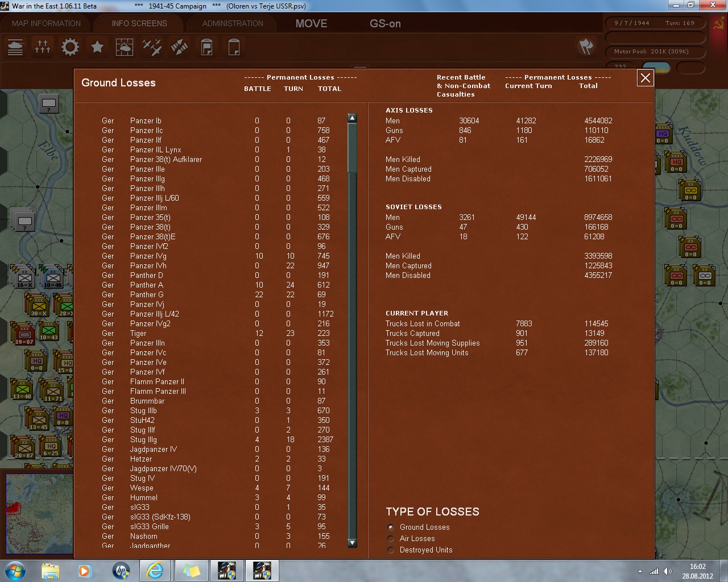Open the tank unit list icon
This screenshot has width=728, height=582.
click(15, 47)
